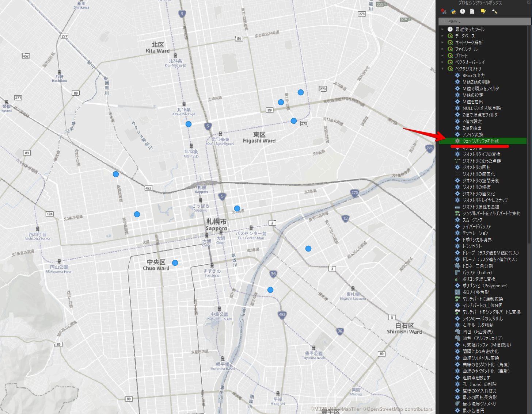
Task: Click the Python scripts toolbar icon
Action: [453, 11]
